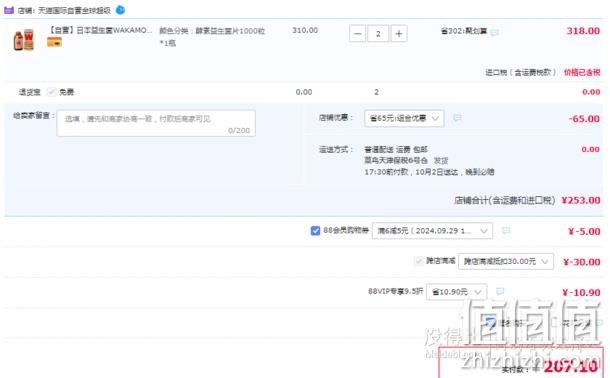Click the purple Tmall store icon
Screen dimensions: 610x378
tap(9, 10)
